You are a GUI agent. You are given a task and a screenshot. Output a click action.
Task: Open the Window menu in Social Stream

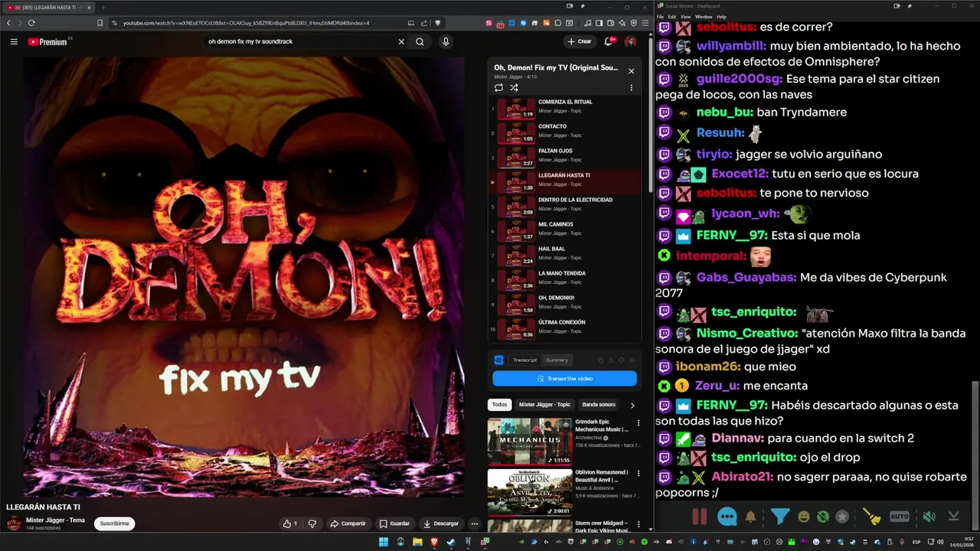703,17
